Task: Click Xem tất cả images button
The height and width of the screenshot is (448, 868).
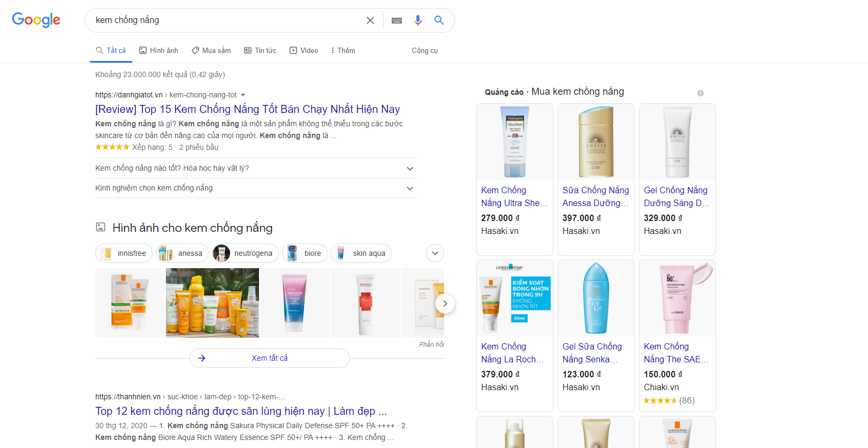Action: 270,358
